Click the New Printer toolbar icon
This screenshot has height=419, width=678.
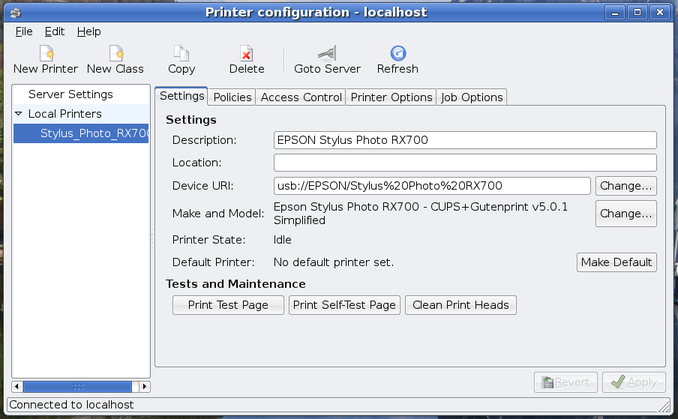point(46,54)
